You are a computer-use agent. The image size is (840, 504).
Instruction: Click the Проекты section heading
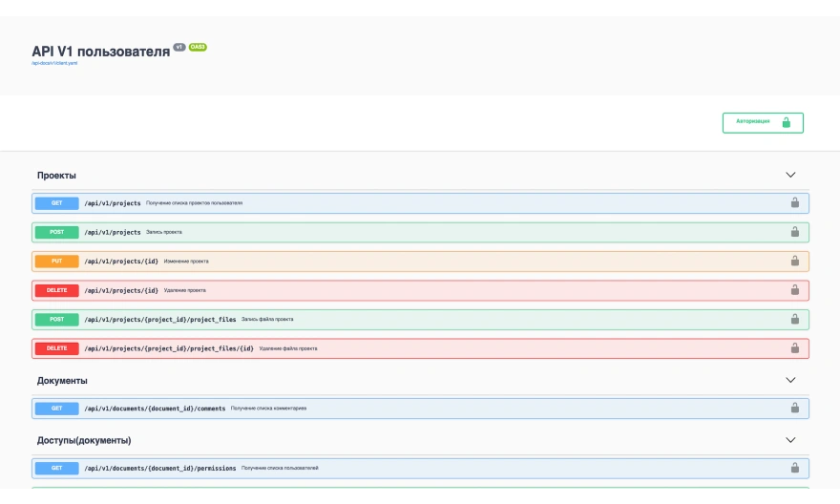[x=56, y=176]
